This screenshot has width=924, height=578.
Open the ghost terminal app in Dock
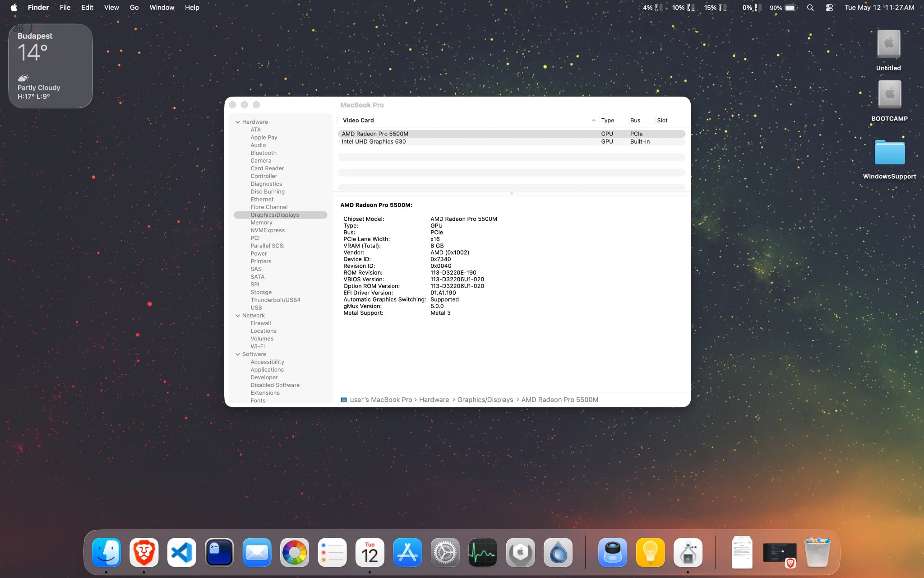(x=219, y=552)
